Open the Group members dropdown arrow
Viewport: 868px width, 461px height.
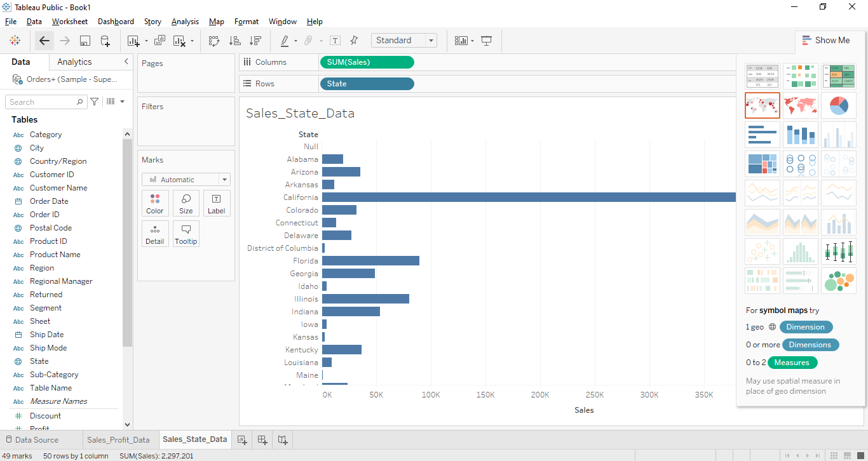coord(321,41)
